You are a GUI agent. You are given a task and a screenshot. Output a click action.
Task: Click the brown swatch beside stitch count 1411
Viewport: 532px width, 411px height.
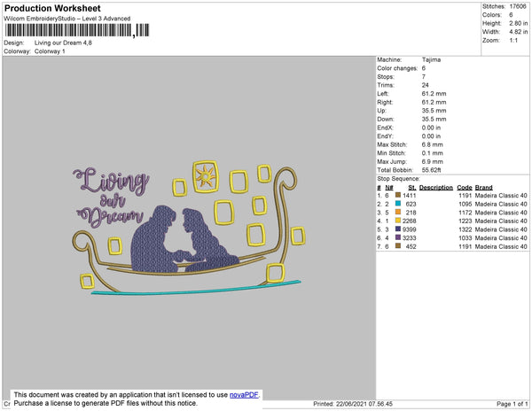(x=398, y=195)
